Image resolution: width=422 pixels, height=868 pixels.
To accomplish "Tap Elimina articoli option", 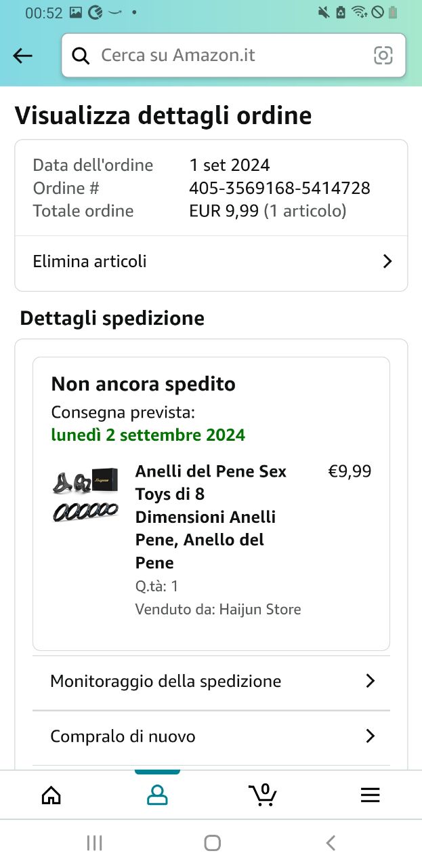I will pos(90,262).
